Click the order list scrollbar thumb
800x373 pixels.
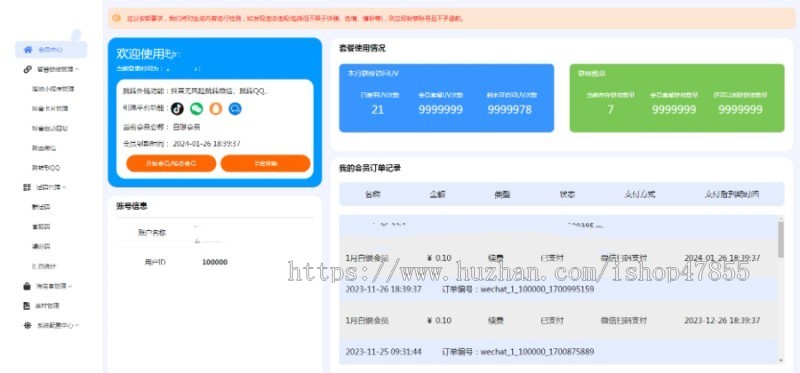pos(781,239)
